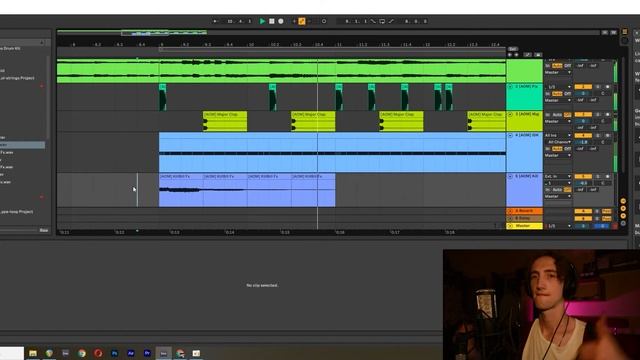Select the blue clip on track 4
Screen dimensions: 640x360
tap(332, 152)
